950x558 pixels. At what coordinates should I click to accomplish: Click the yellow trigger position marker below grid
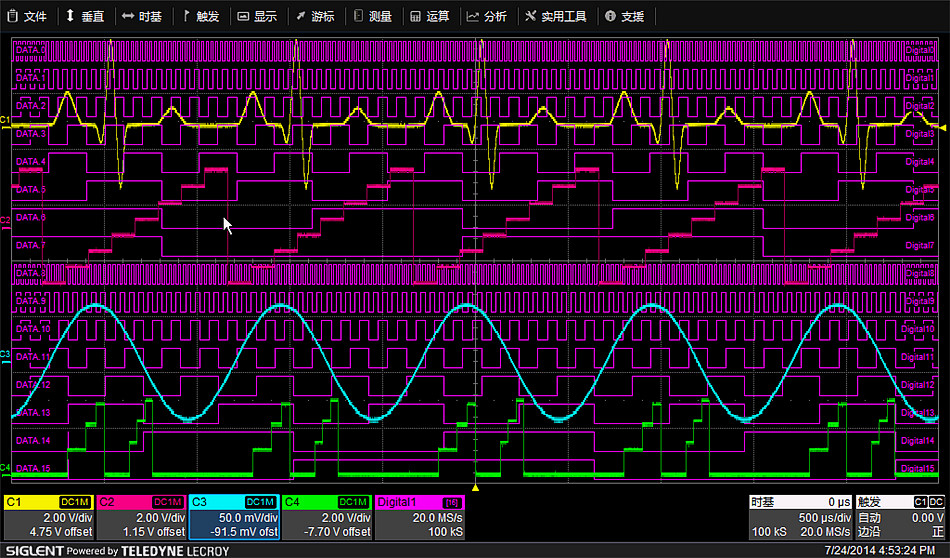pyautogui.click(x=476, y=488)
